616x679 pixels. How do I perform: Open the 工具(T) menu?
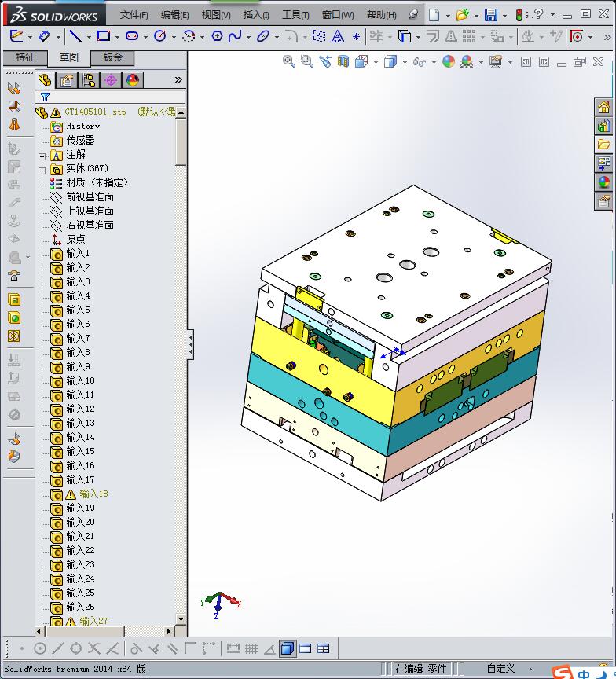pos(295,15)
